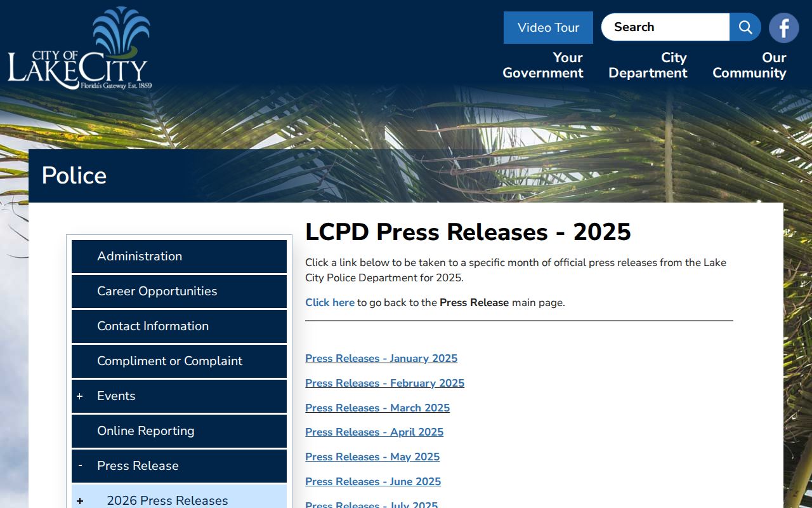Collapse the Press Release minus icon
812x508 pixels.
[80, 466]
